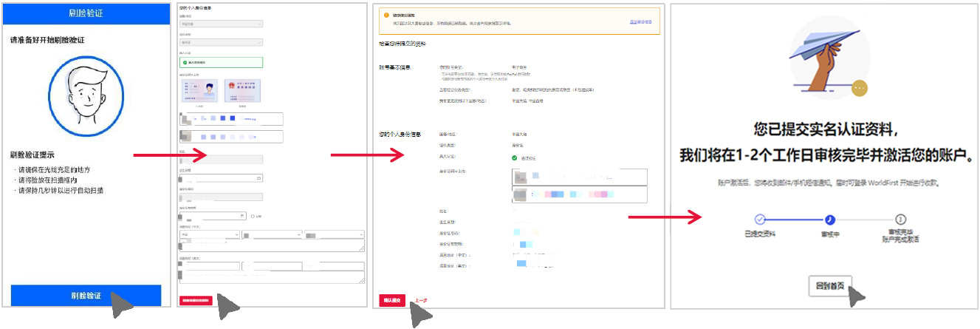
Task: Click the ID number input field
Action: click(x=221, y=197)
